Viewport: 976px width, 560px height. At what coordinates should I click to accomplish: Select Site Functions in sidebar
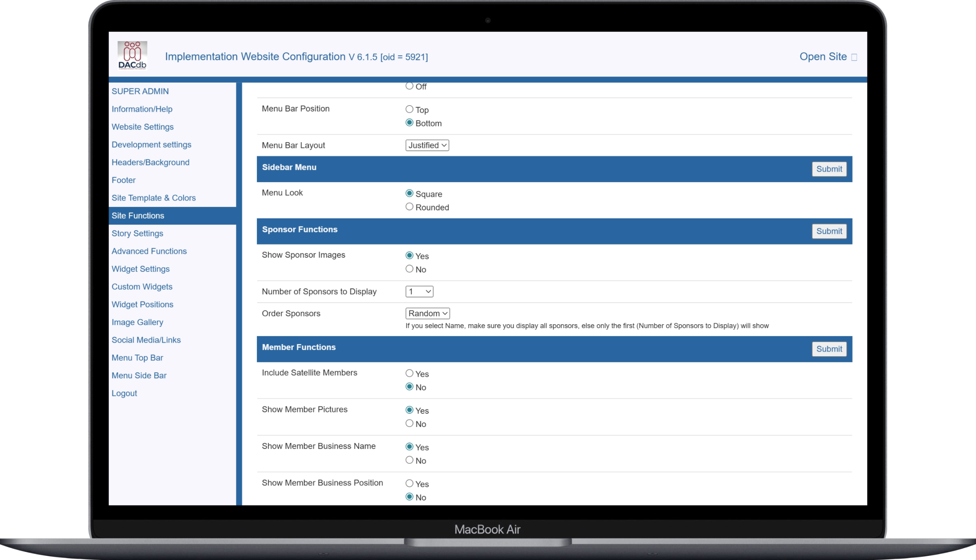[x=172, y=216]
